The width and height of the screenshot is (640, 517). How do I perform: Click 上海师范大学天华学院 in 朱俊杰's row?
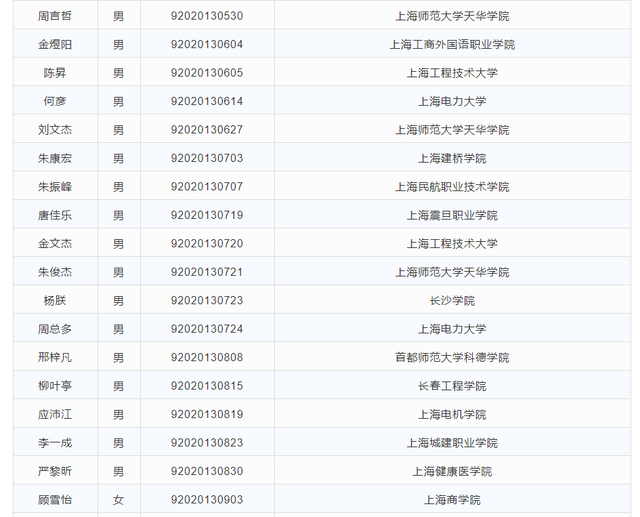click(x=452, y=272)
